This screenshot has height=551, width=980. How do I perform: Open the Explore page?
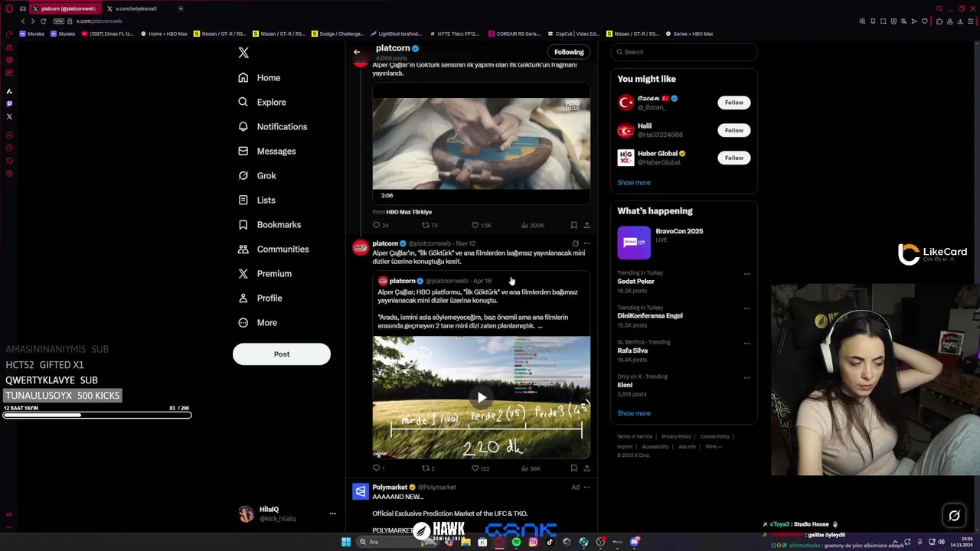pos(262,103)
